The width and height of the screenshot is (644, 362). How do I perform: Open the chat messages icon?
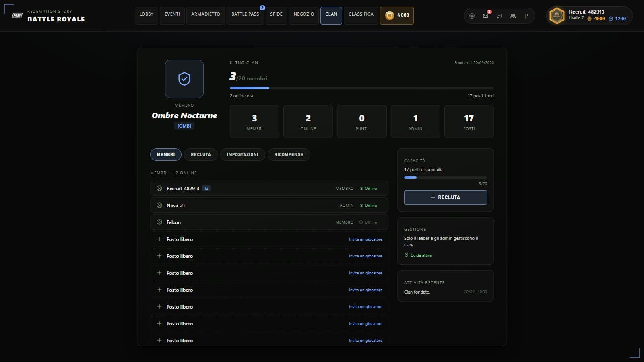[499, 16]
